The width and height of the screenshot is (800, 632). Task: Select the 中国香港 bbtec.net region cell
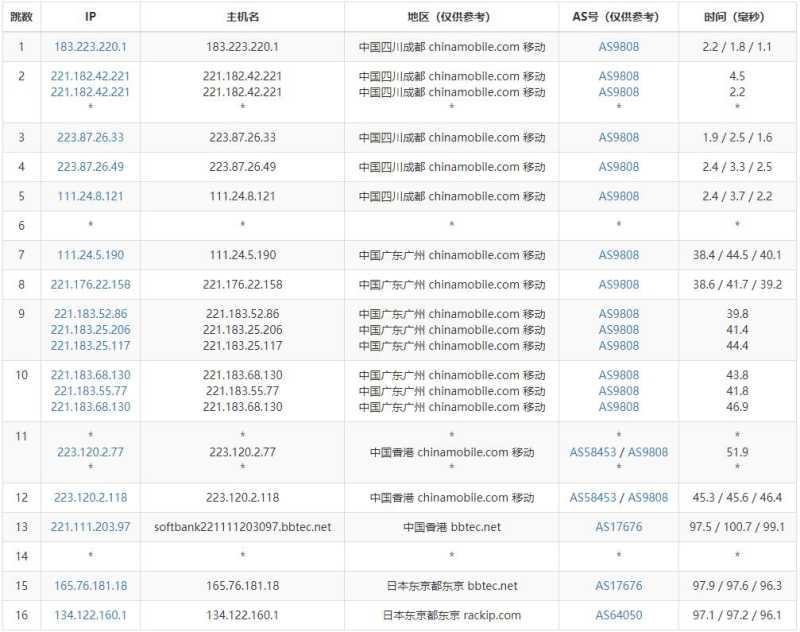[452, 527]
